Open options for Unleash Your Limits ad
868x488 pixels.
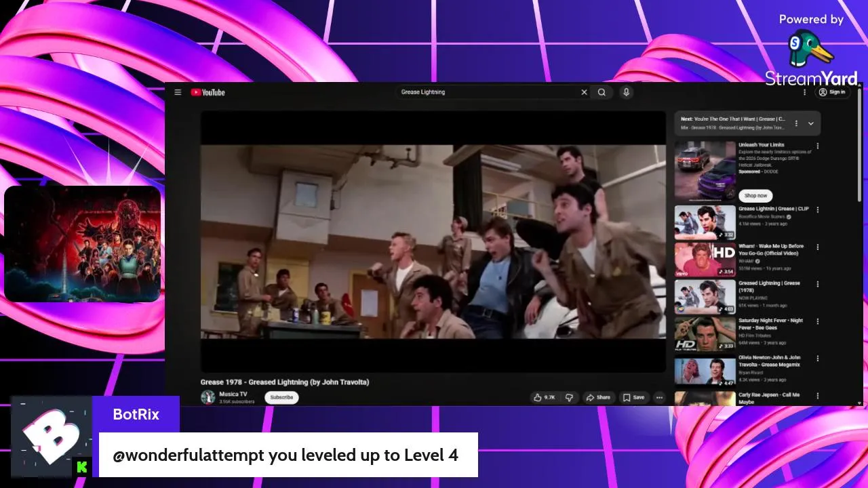point(817,146)
